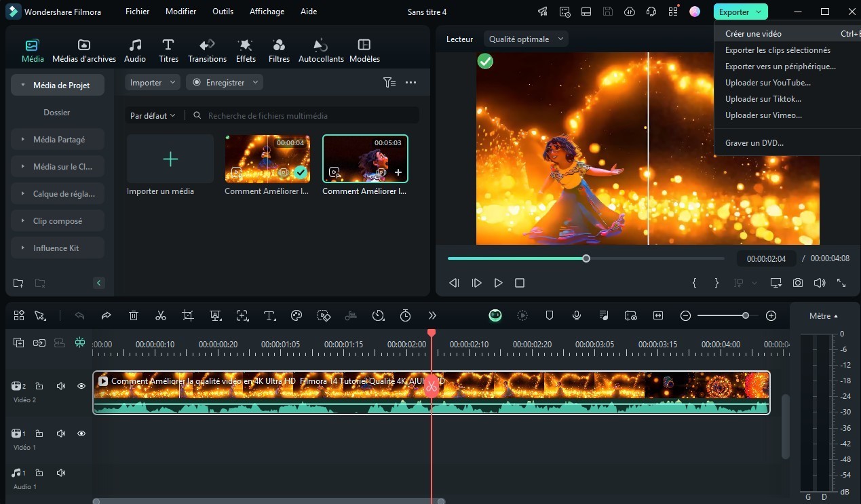
Task: Click the undo arrow in timeline toolbar
Action: pyautogui.click(x=79, y=315)
